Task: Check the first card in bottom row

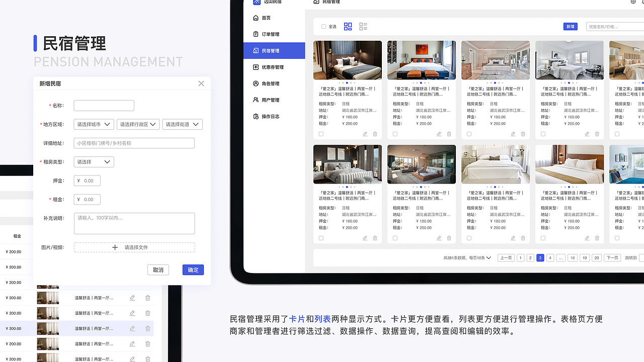Action: 321,238
